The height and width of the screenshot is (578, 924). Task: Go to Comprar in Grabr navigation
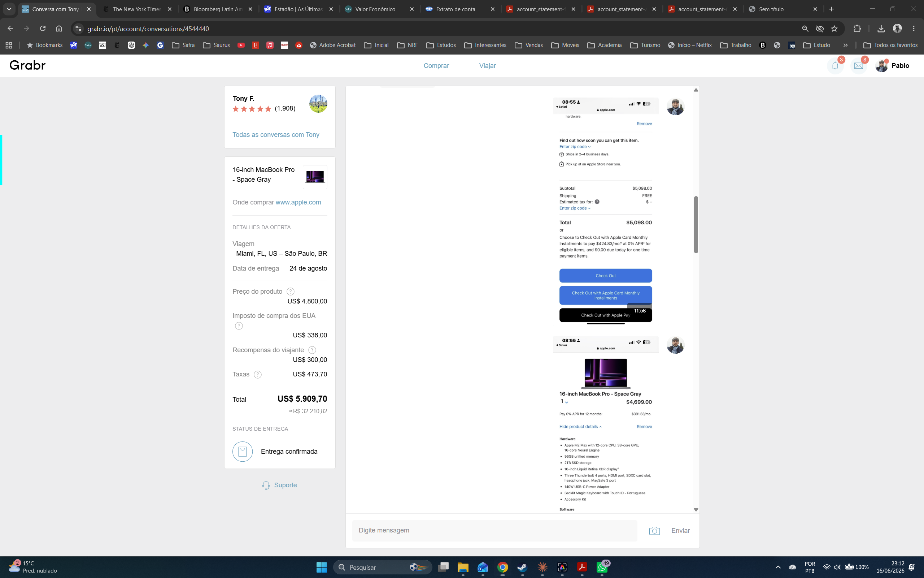pyautogui.click(x=436, y=66)
